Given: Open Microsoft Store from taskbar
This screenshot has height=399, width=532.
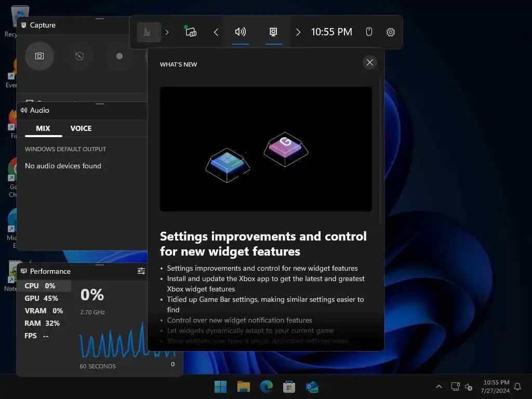Looking at the screenshot, I should coord(289,387).
